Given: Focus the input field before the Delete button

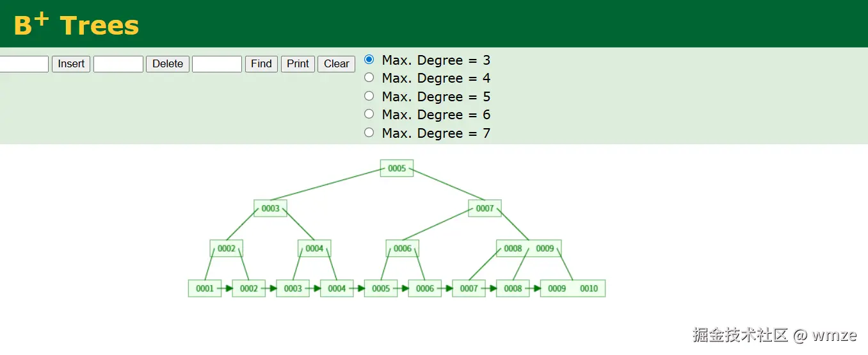Looking at the screenshot, I should point(118,64).
